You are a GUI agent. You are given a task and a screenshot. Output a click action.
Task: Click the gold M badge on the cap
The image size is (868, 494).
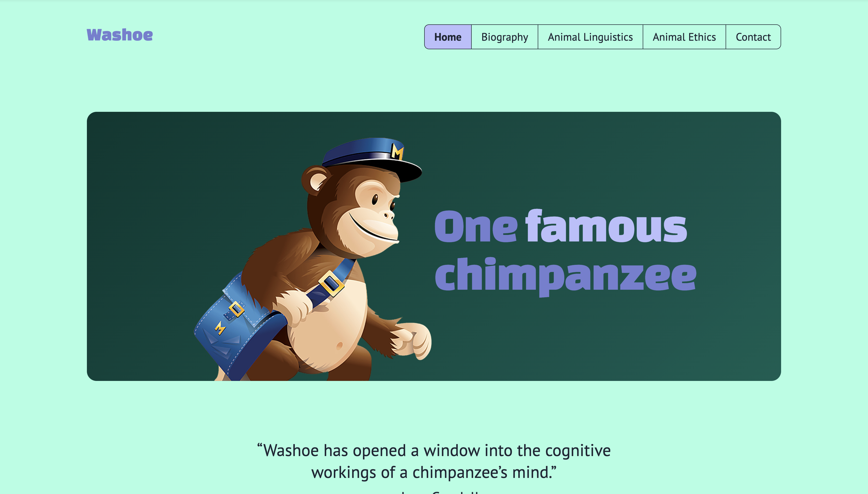tap(397, 151)
